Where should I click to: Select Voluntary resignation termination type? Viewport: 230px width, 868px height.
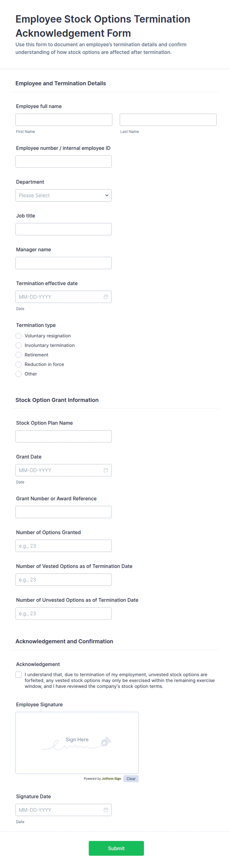(19, 336)
